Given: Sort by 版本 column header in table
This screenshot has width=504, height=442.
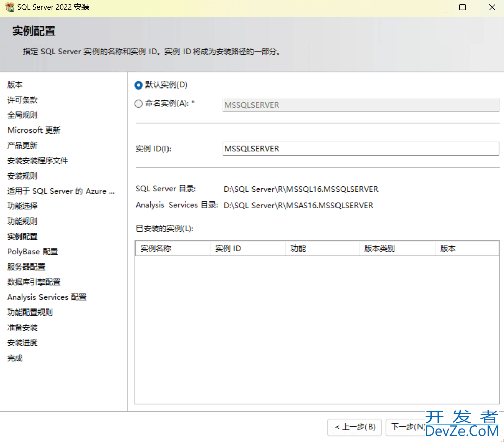Looking at the screenshot, I should pyautogui.click(x=468, y=249).
